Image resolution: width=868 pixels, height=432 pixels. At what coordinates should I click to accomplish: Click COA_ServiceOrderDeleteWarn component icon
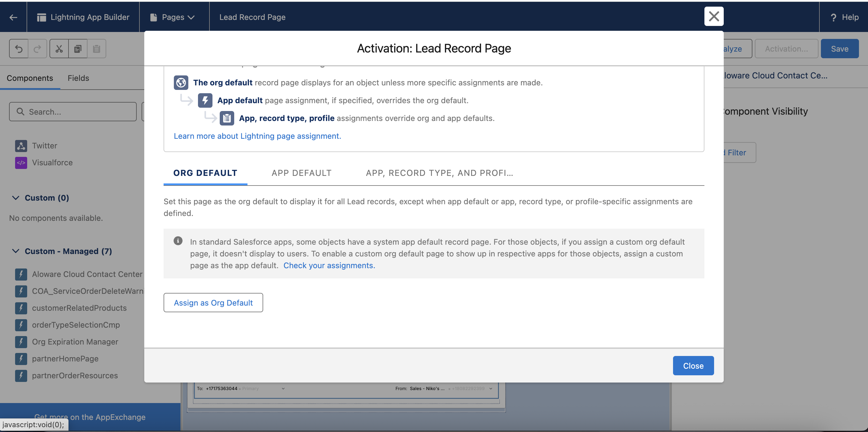[x=21, y=291]
